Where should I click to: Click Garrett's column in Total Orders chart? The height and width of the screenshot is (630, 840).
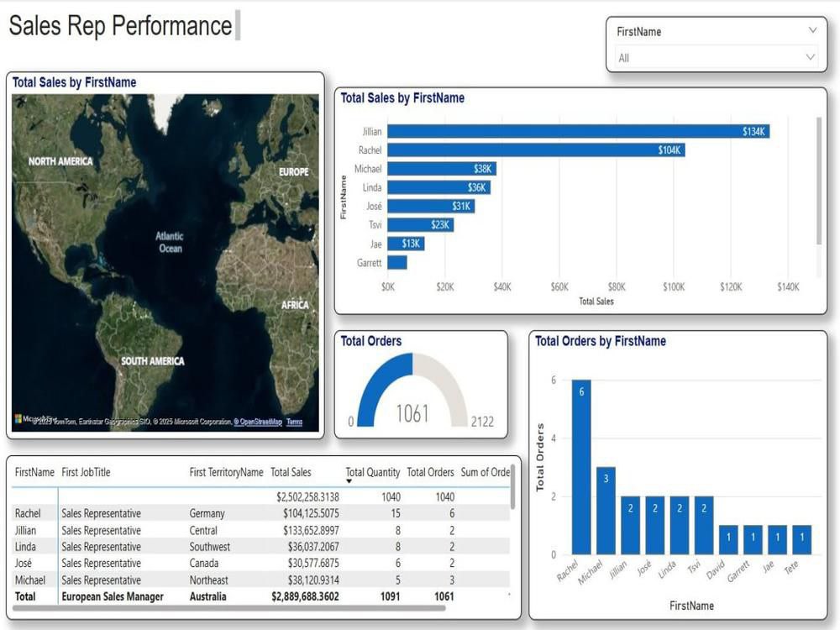click(753, 539)
